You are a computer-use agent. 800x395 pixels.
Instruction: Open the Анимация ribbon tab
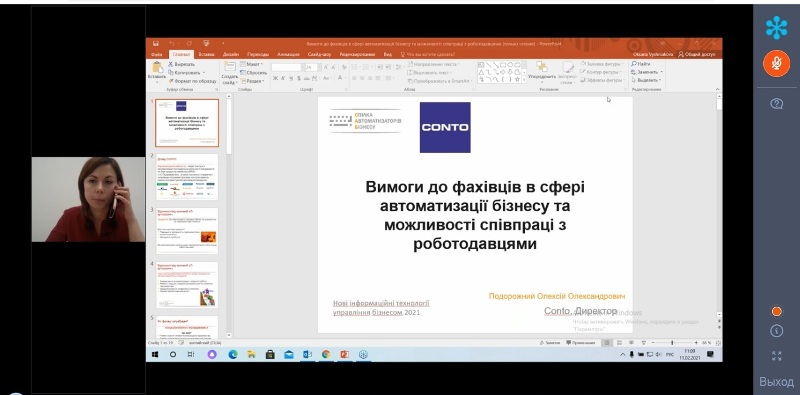(x=288, y=54)
